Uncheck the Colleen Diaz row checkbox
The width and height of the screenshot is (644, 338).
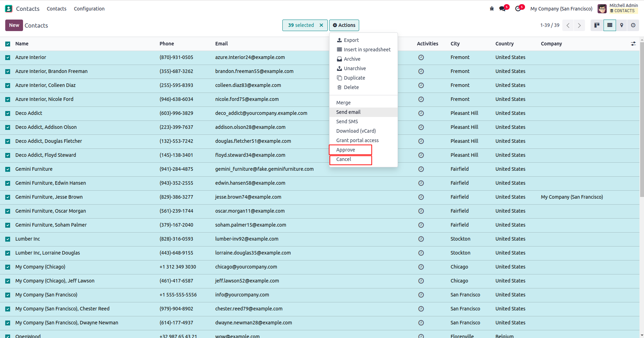tap(8, 85)
